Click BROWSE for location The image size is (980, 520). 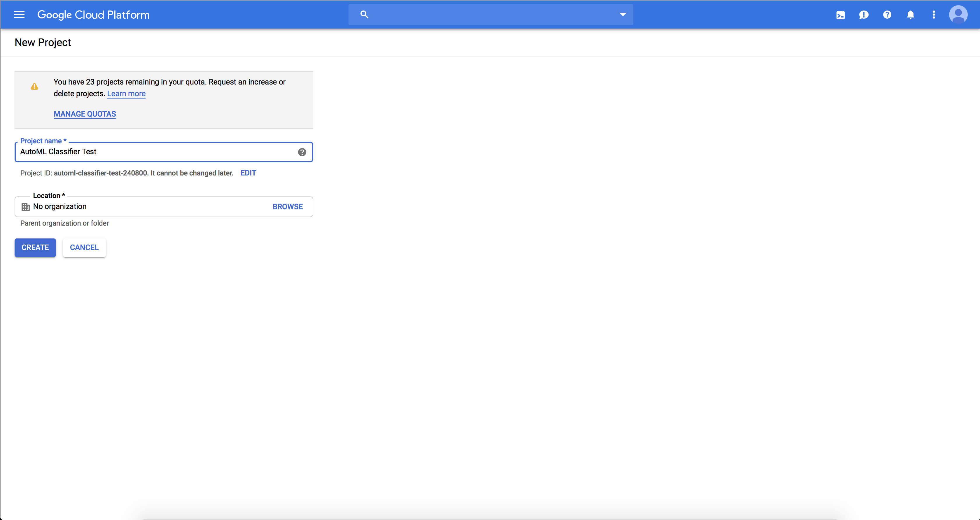tap(288, 207)
